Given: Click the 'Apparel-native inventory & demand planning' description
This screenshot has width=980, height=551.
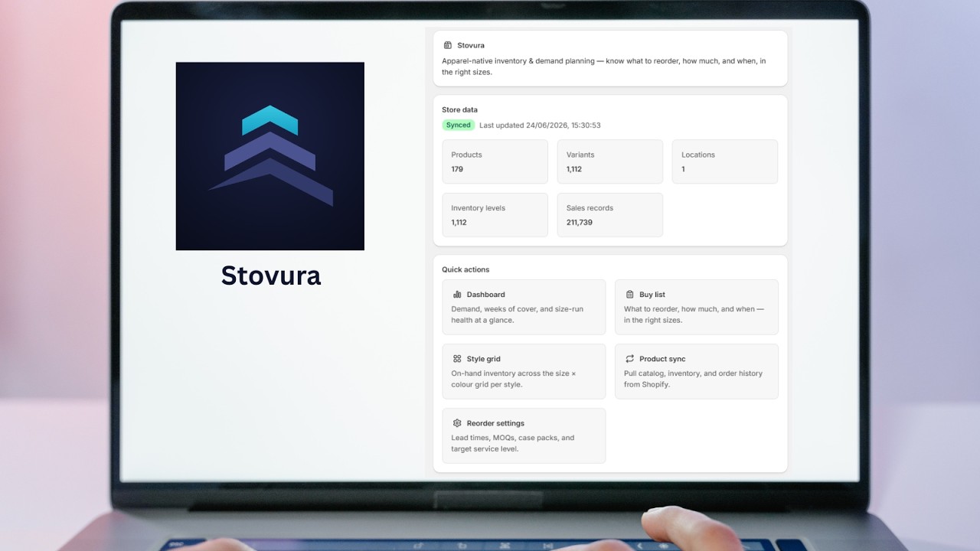Looking at the screenshot, I should pyautogui.click(x=603, y=67).
